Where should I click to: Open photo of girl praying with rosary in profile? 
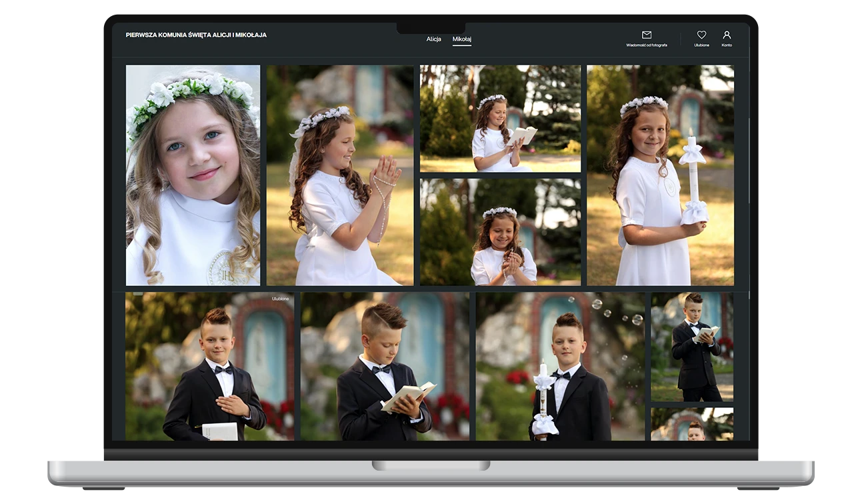point(340,175)
